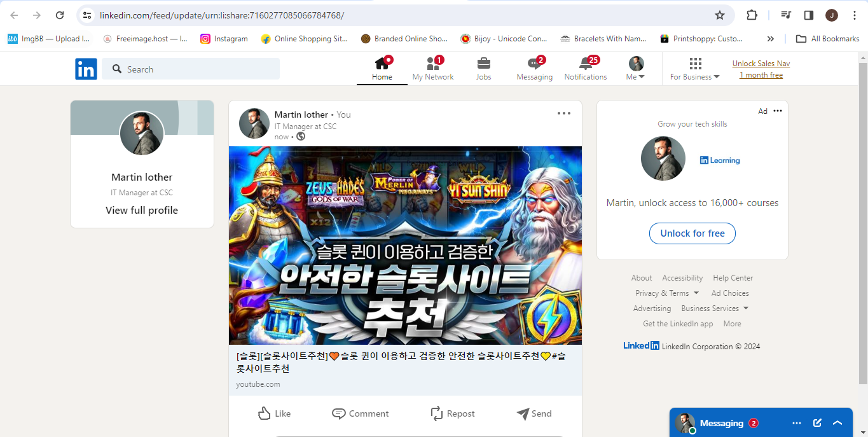Open the Bijoy - Unicode Converter bookmark
The height and width of the screenshot is (437, 868).
pos(504,39)
